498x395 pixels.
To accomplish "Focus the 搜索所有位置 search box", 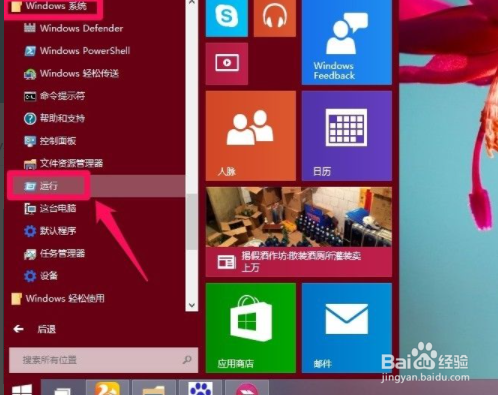I will [103, 360].
